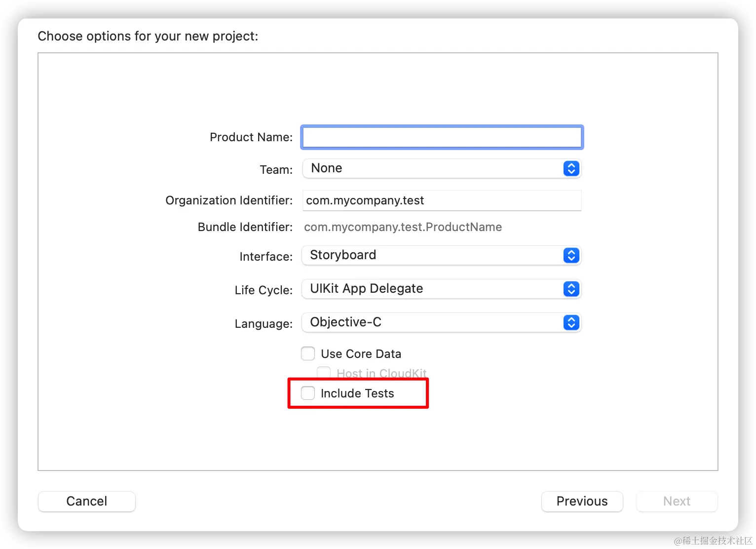Click into the Organization Identifier field
The height and width of the screenshot is (549, 756).
(442, 200)
